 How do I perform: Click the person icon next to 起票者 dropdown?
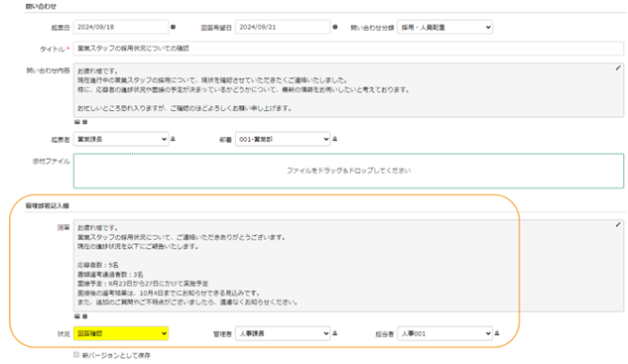coord(173,139)
